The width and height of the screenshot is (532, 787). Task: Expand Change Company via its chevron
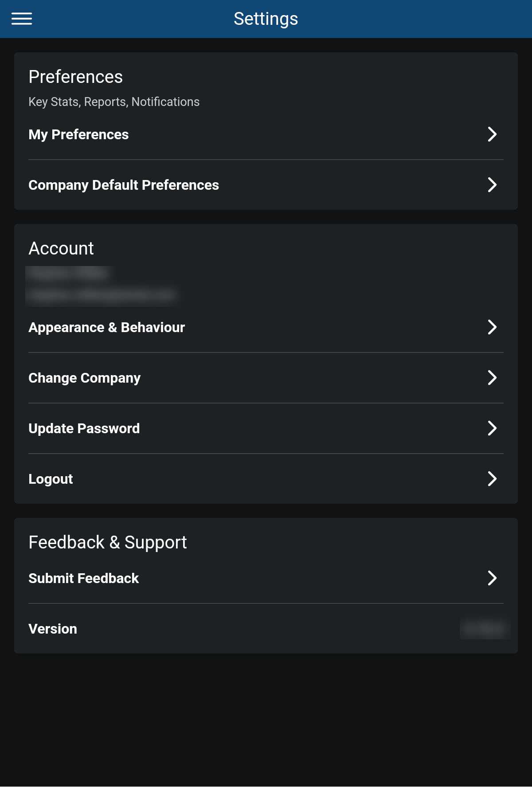coord(493,378)
